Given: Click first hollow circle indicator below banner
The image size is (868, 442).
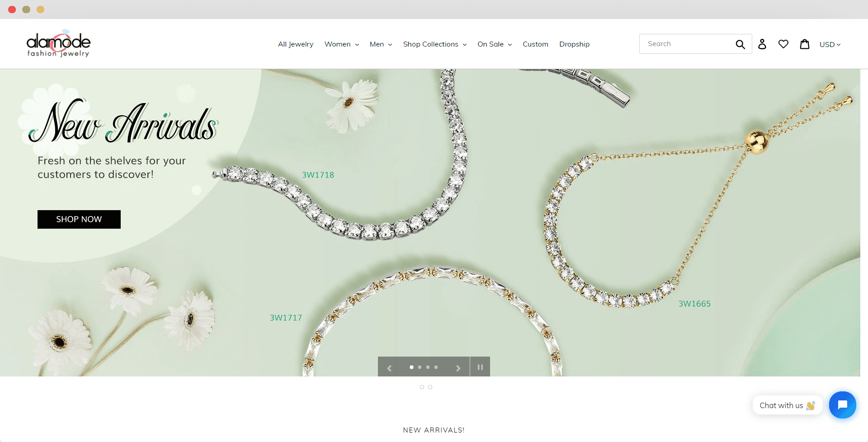Looking at the screenshot, I should [x=422, y=387].
